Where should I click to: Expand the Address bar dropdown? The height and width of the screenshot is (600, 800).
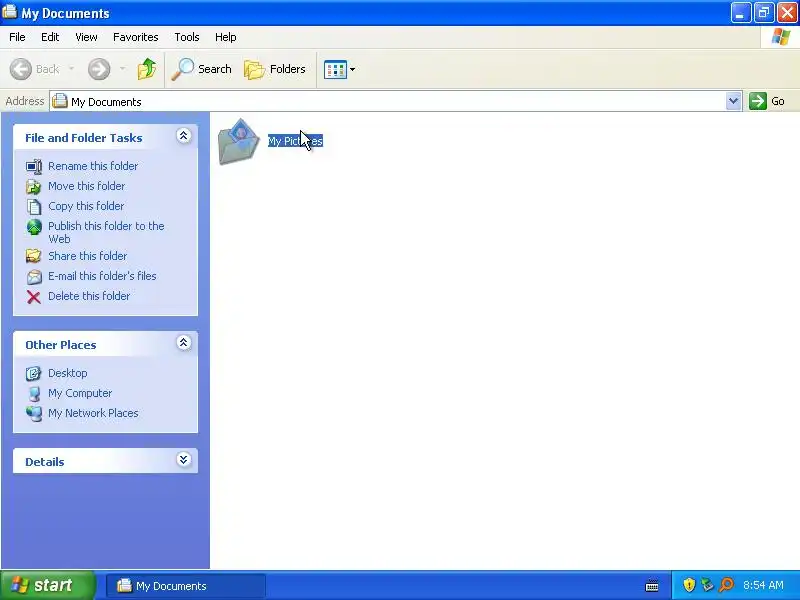click(x=733, y=101)
